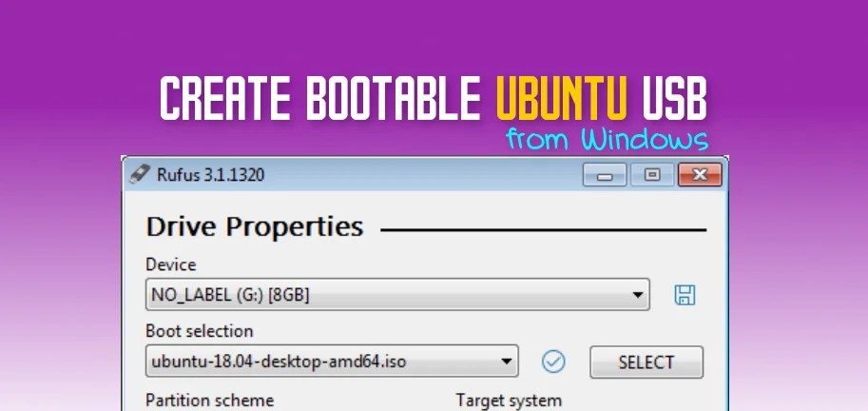Maximize the Rufus window
Screen dimensions: 868x411
(x=652, y=175)
